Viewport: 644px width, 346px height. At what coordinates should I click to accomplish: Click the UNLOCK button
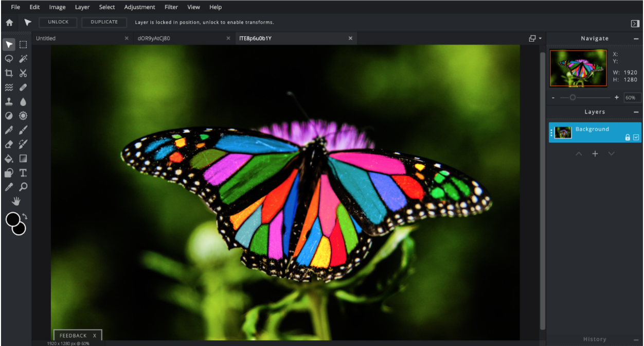(x=58, y=22)
